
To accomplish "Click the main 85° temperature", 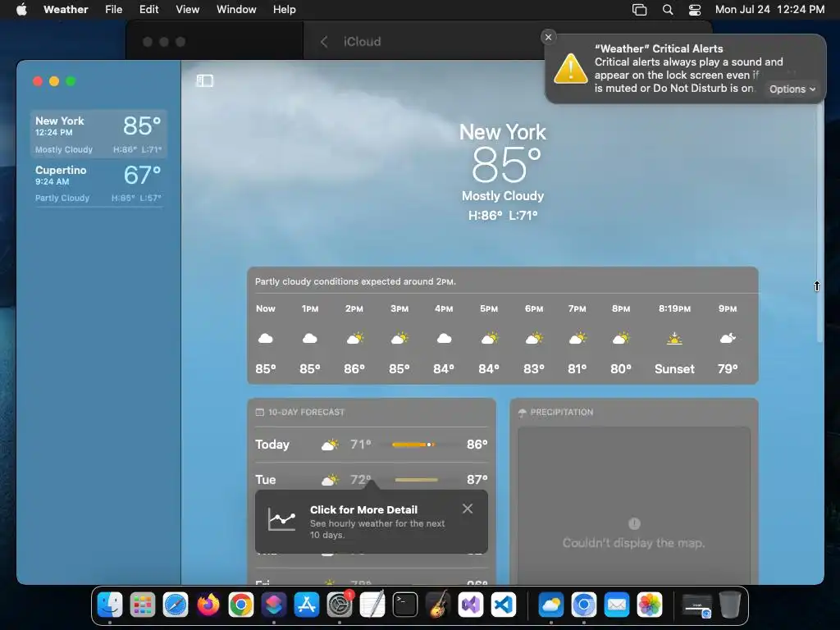I will point(505,165).
